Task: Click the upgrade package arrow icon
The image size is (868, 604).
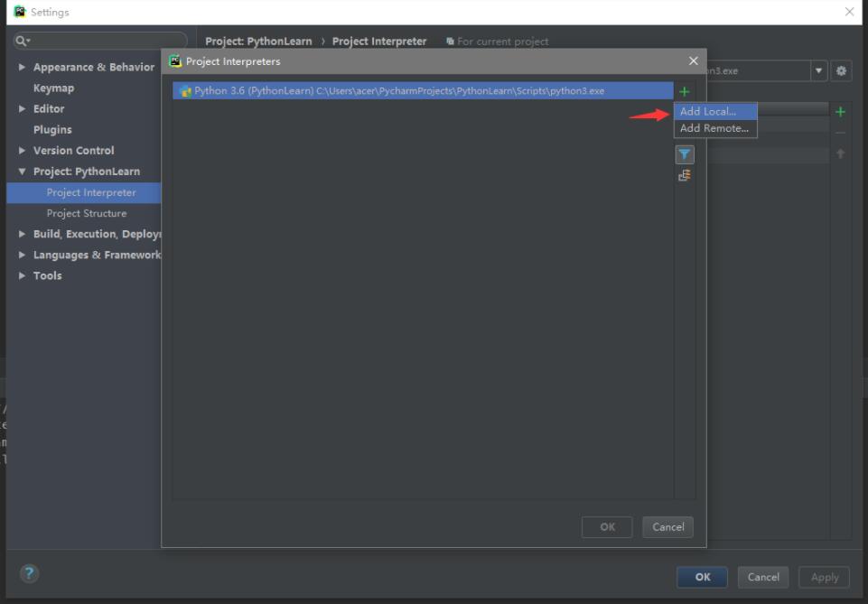Action: coord(840,153)
